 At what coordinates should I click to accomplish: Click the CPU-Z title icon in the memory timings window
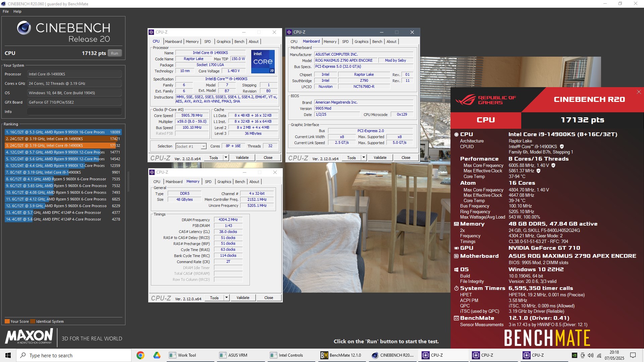152,172
